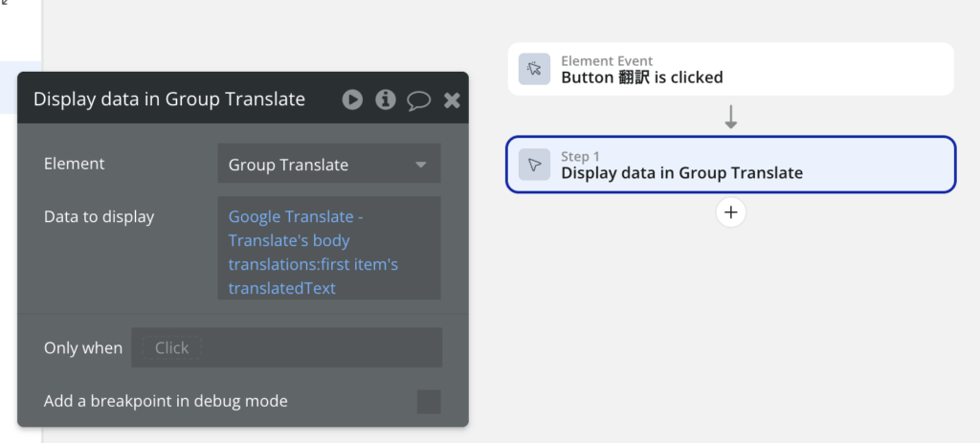Screen dimensions: 980x443
Task: Click the cursor icon on the Element Event card
Action: pyautogui.click(x=534, y=69)
